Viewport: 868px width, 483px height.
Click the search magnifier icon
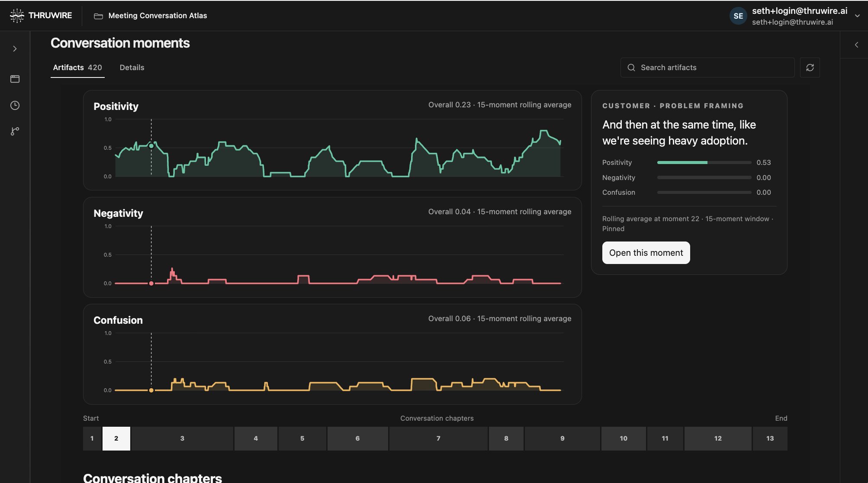pos(631,68)
